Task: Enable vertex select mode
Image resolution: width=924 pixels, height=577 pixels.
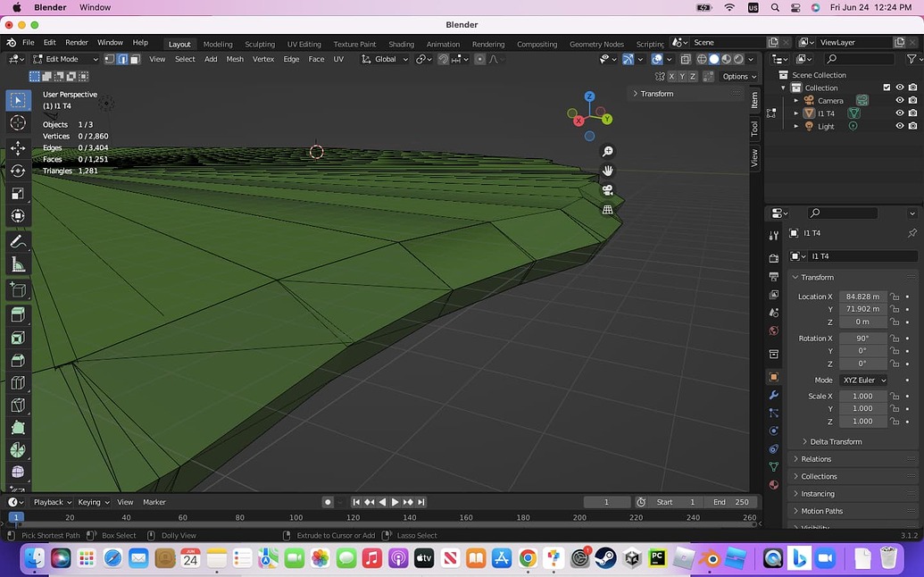Action: click(x=110, y=59)
